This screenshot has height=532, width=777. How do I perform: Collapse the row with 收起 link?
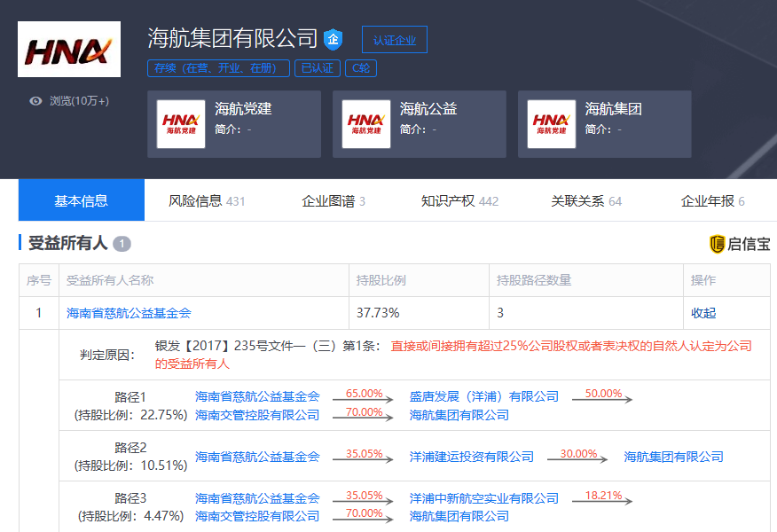click(x=703, y=313)
